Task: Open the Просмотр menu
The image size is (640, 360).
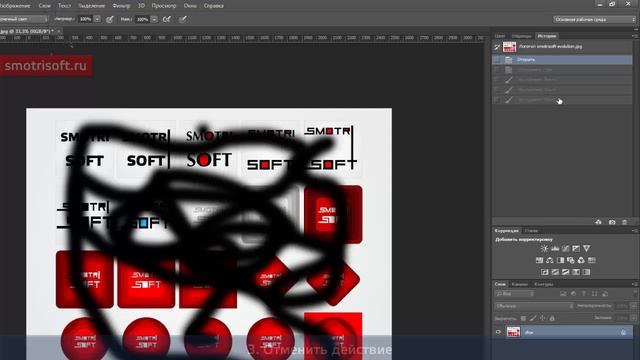Action: tap(164, 6)
